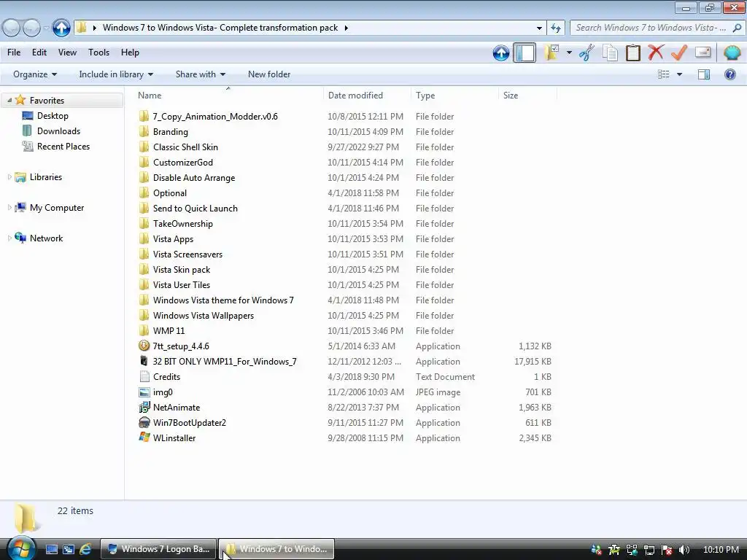747x560 pixels.
Task: Select Desktop in Favorites
Action: pyautogui.click(x=46, y=116)
